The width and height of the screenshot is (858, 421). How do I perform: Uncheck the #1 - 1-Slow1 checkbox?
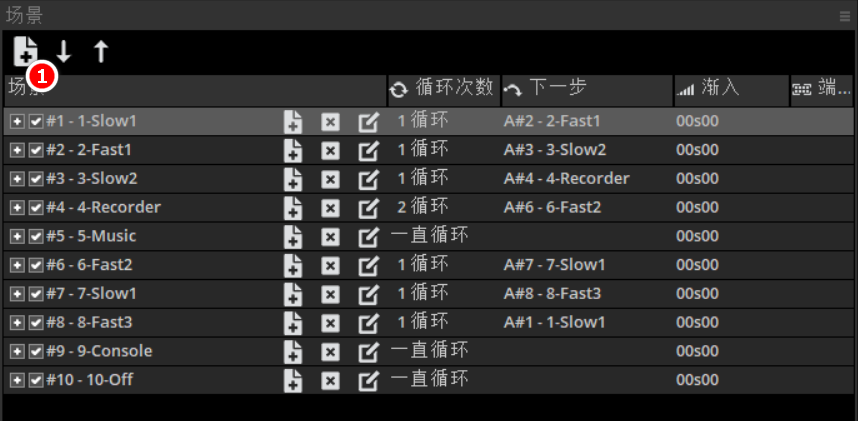click(x=36, y=122)
